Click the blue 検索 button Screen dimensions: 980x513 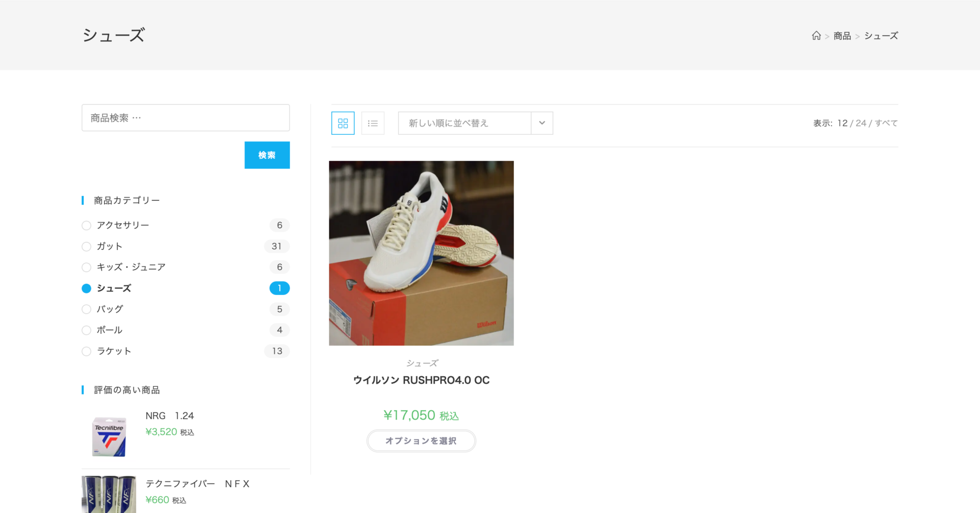(x=267, y=155)
